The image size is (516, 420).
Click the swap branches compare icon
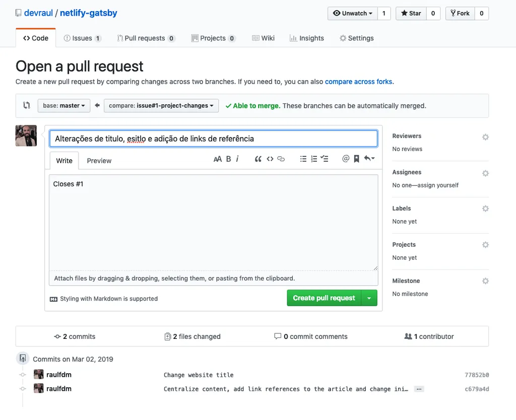coord(27,106)
